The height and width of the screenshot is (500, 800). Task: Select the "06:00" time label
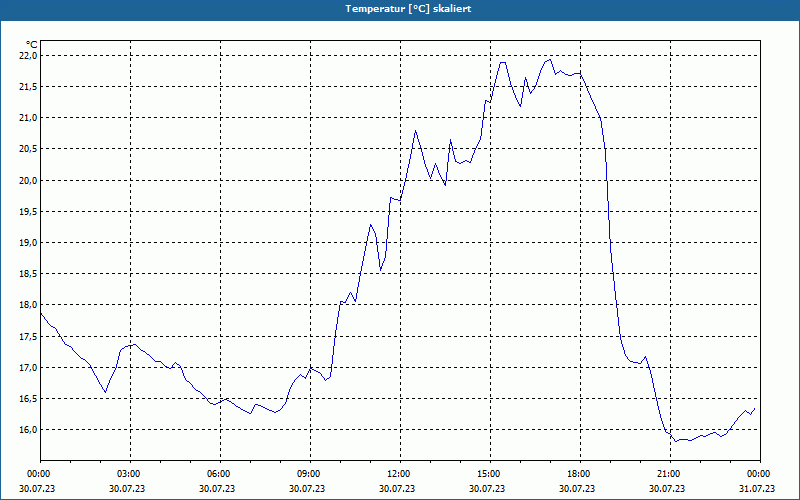(x=217, y=474)
